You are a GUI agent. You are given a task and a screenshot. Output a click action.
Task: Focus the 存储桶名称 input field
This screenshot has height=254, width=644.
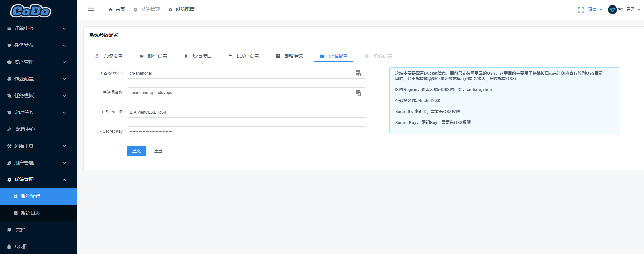tap(246, 93)
